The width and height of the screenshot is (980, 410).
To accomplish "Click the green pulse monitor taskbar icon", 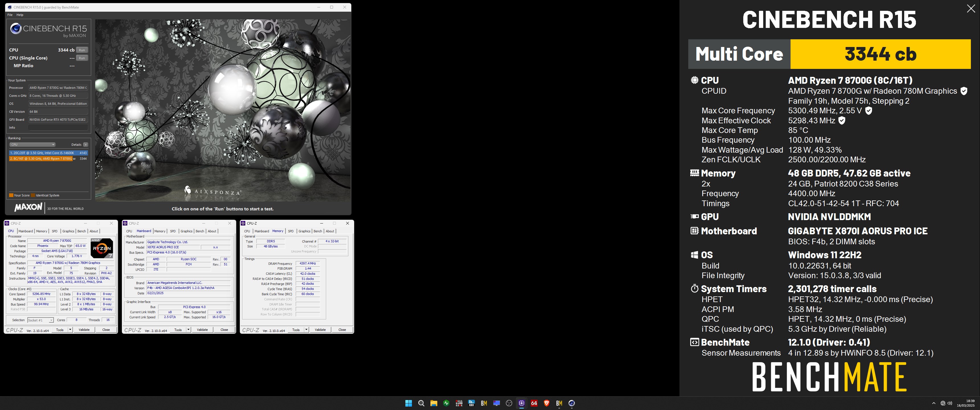I will point(446,403).
